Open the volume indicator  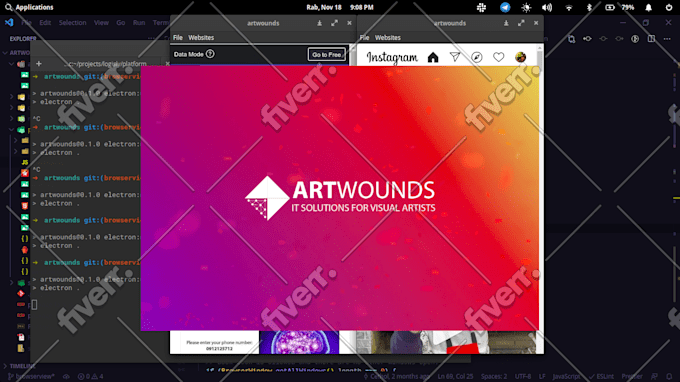[547, 7]
